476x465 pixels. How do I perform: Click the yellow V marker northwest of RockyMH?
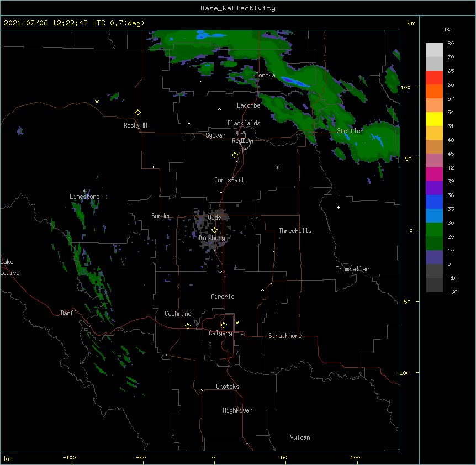pyautogui.click(x=97, y=102)
